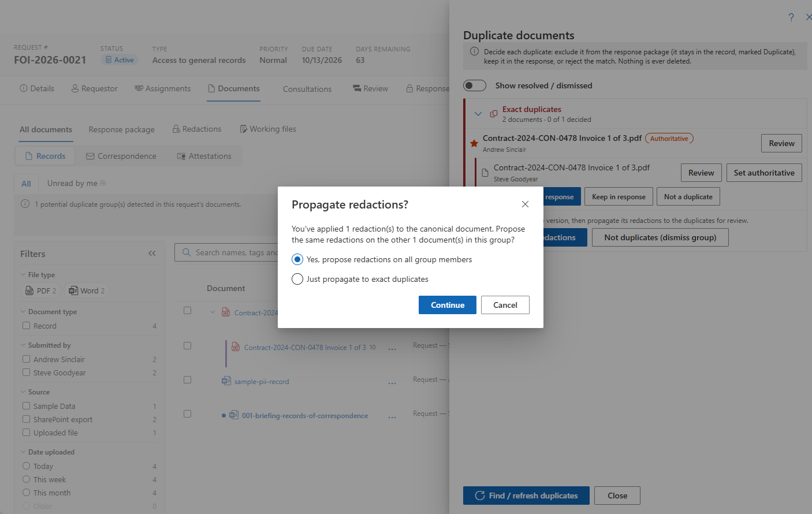Viewport: 812px width, 514px height.
Task: Collapse the Submitted by filter section
Action: click(x=23, y=345)
